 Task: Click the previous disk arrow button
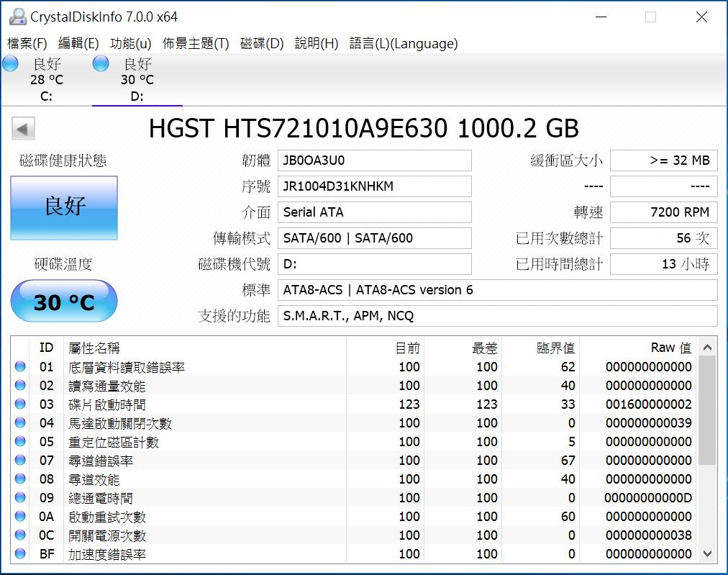[x=23, y=129]
